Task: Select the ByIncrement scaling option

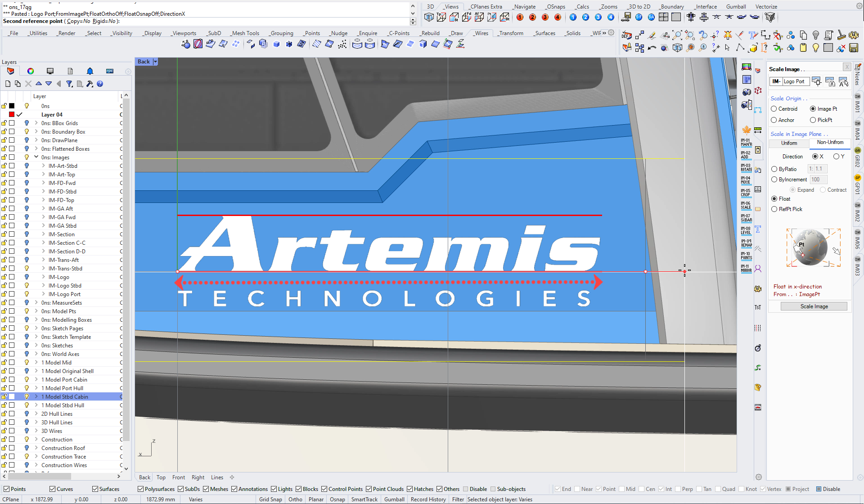Action: [774, 180]
